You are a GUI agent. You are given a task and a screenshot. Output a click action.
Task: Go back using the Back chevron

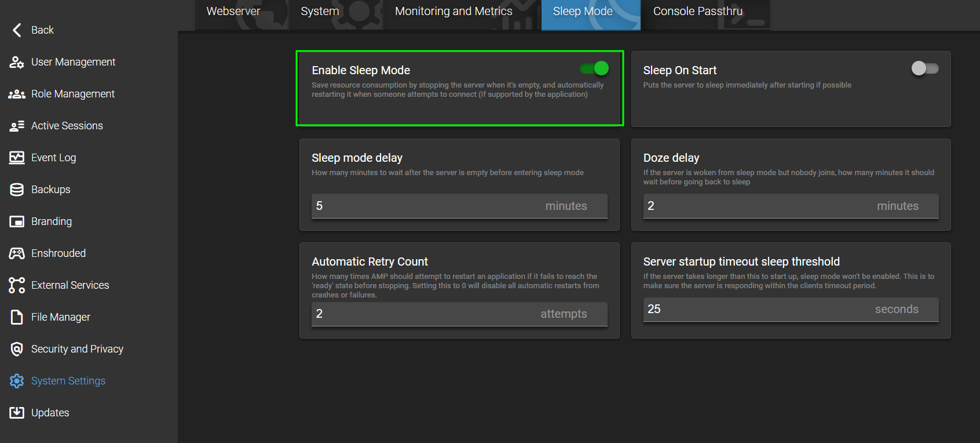tap(17, 30)
